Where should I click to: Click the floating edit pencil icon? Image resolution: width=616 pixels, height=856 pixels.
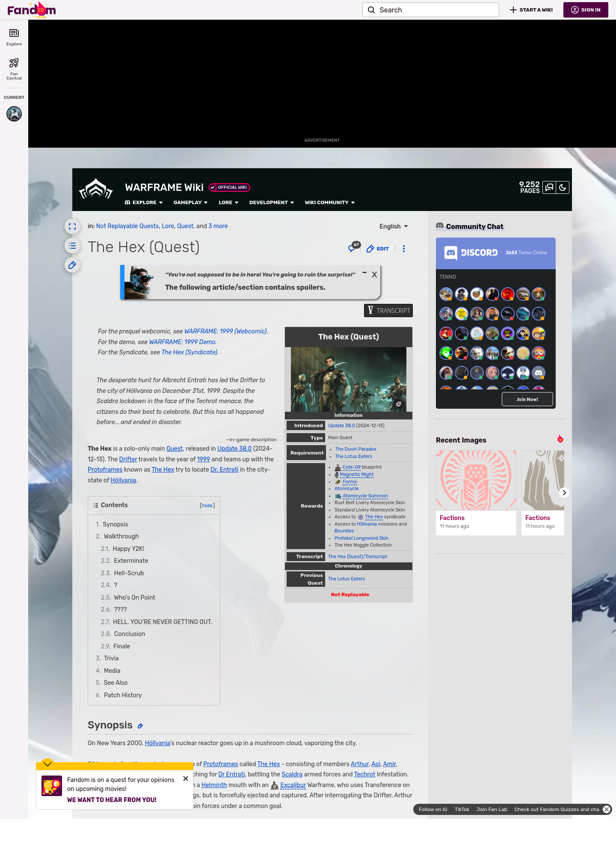(72, 265)
